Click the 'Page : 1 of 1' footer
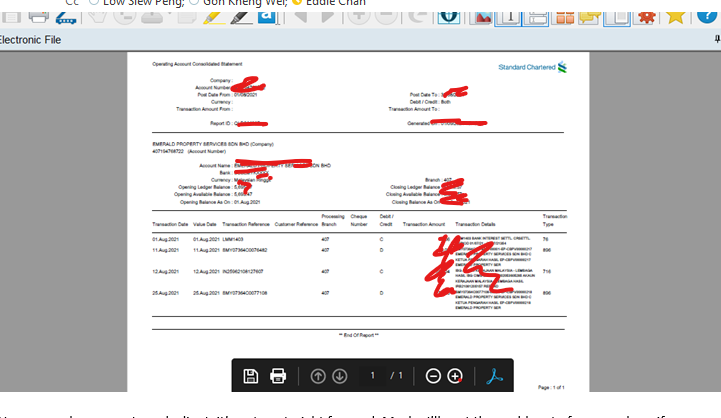Viewport: 721px width, 418px height. click(551, 388)
